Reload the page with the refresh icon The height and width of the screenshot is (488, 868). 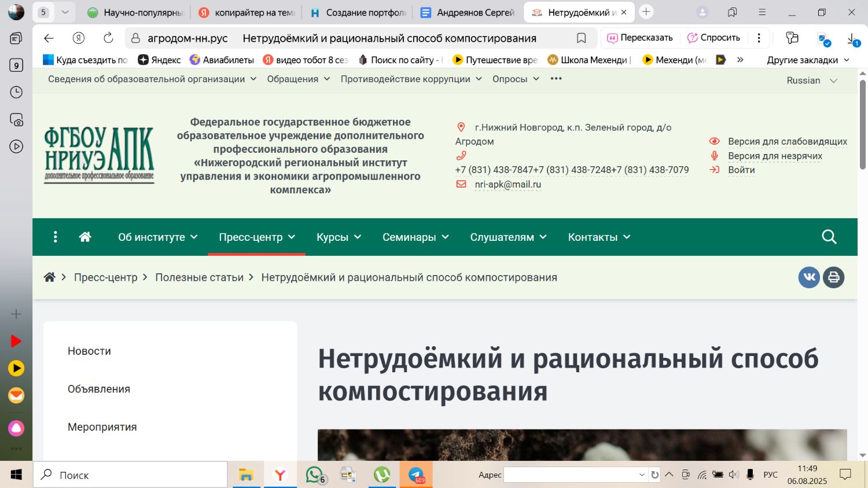[x=108, y=38]
